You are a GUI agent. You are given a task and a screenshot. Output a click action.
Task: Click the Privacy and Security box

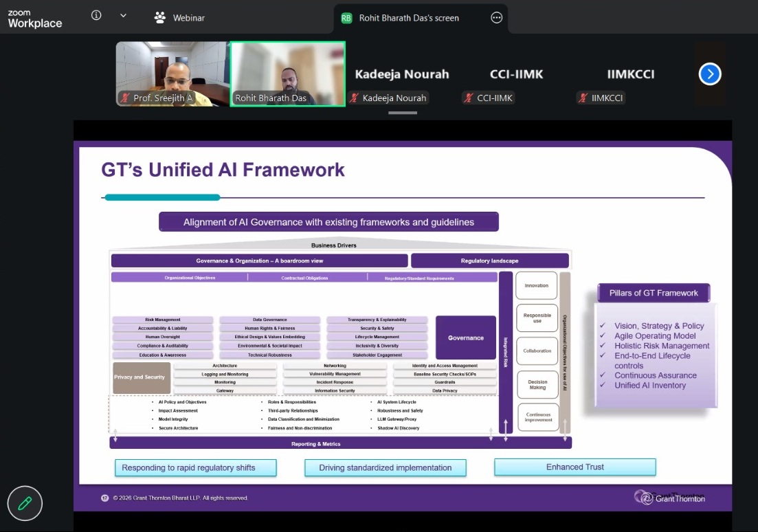[x=141, y=377]
